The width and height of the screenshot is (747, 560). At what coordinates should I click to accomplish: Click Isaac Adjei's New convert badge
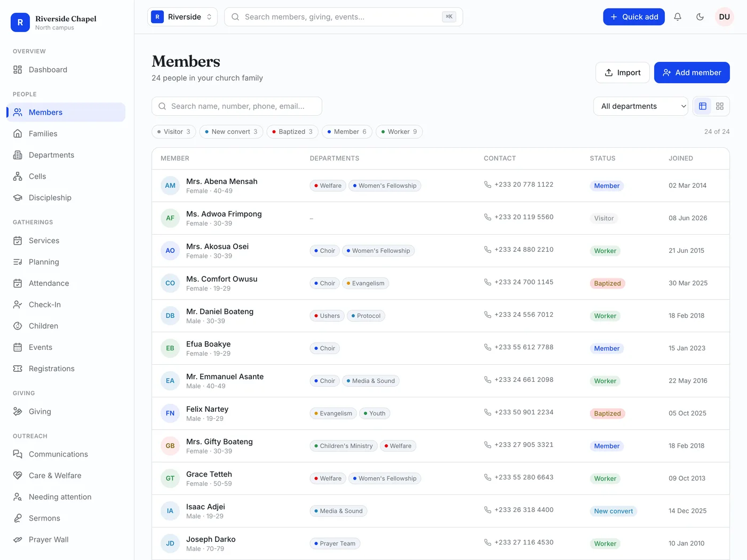[x=613, y=511]
